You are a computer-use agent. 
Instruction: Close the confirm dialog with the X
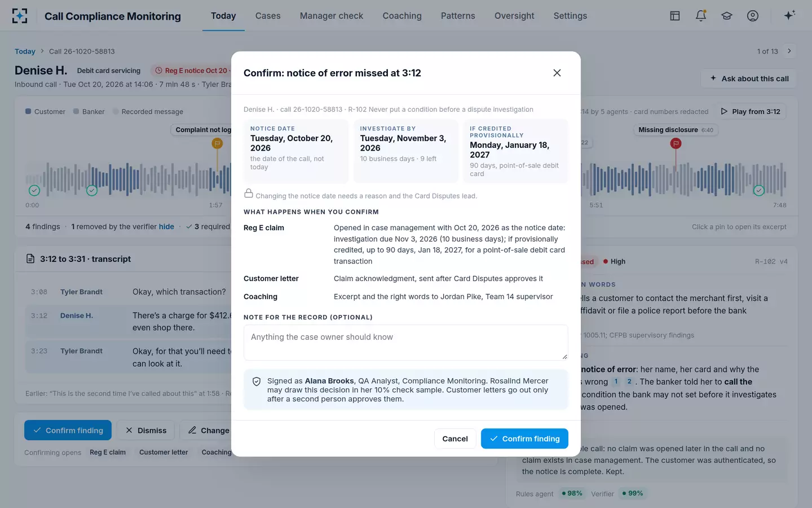pos(557,73)
